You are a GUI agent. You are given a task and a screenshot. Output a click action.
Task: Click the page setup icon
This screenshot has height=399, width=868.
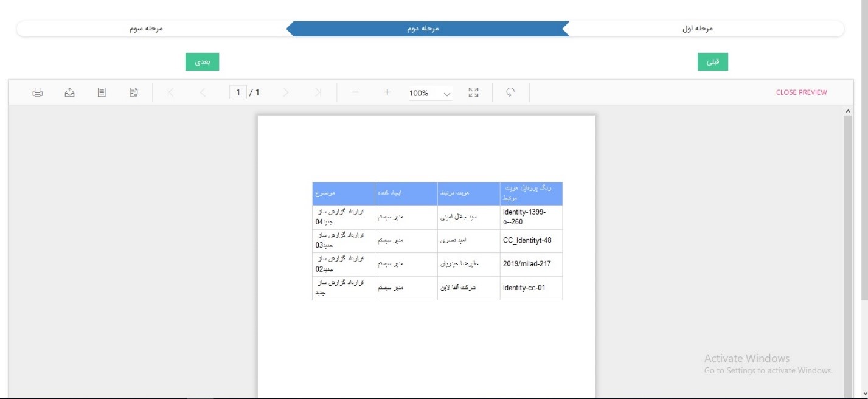134,92
